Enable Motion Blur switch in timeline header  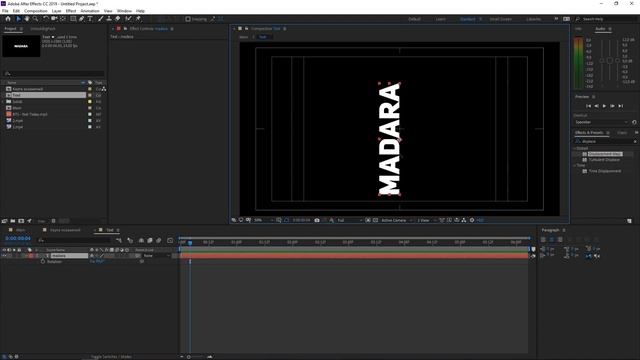click(x=158, y=240)
